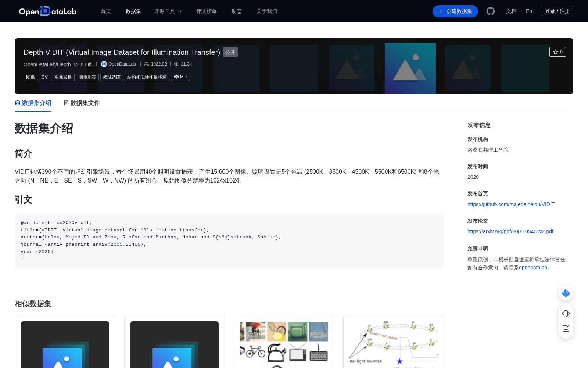Switch to 数据集介绍 tab
588x368 pixels.
pyautogui.click(x=33, y=103)
